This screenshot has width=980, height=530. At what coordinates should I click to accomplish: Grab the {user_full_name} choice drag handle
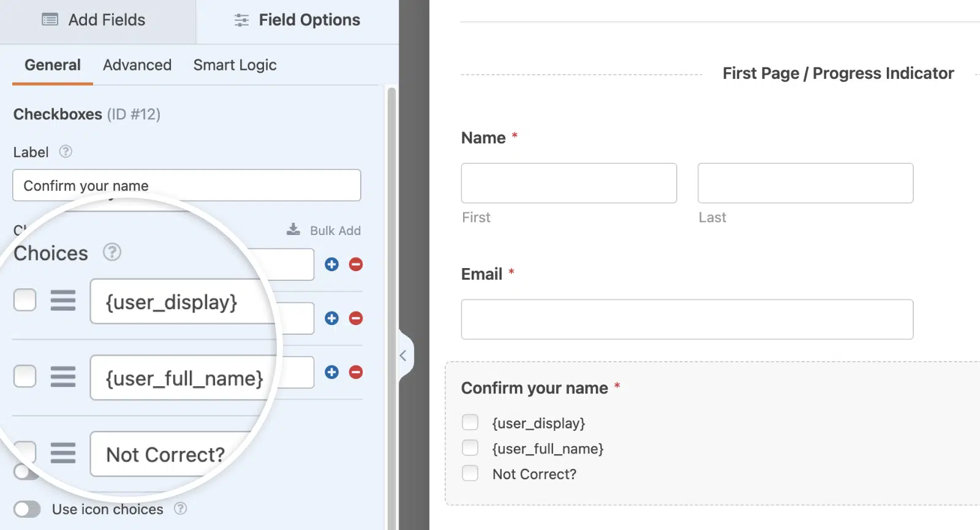click(63, 377)
